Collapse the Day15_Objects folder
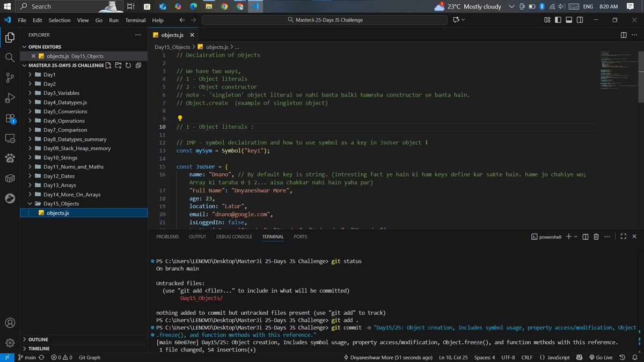644x362 pixels. click(x=61, y=204)
